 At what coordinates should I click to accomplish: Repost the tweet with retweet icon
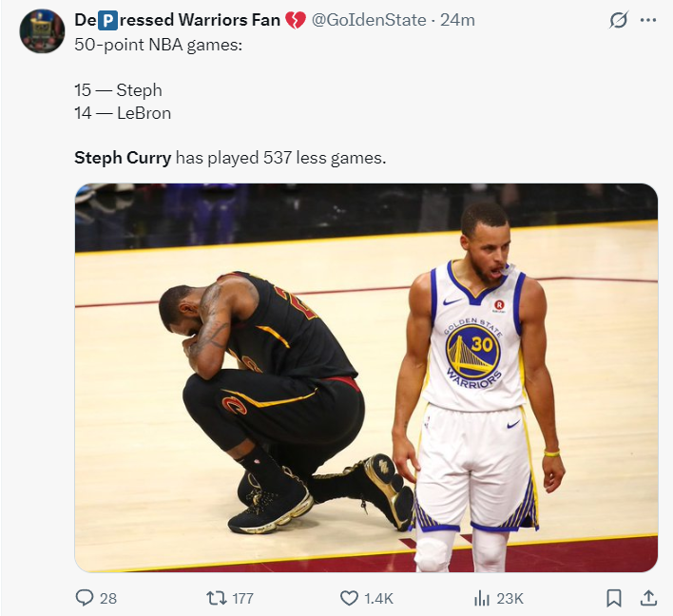217,598
